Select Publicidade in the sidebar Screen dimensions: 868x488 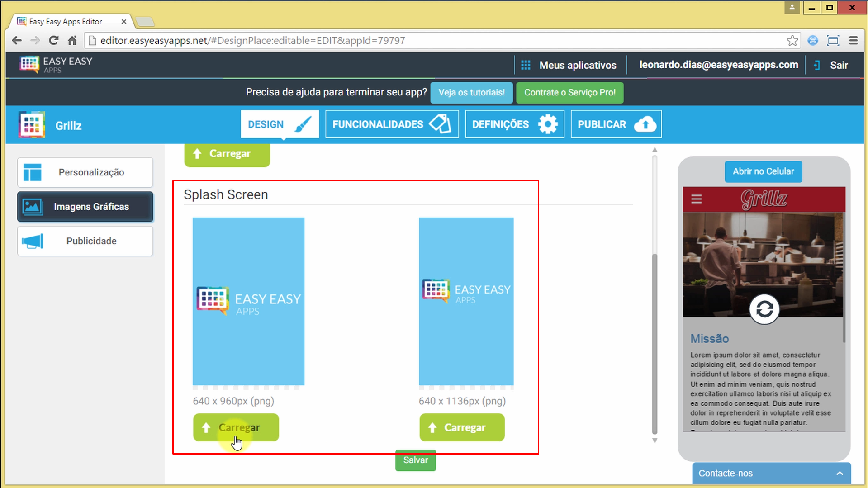coord(85,241)
